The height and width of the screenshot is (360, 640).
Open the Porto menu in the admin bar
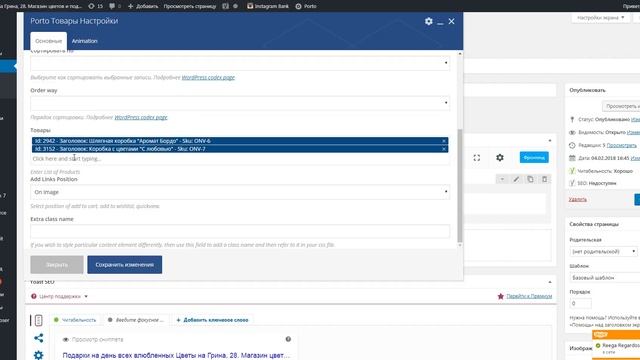(x=306, y=6)
